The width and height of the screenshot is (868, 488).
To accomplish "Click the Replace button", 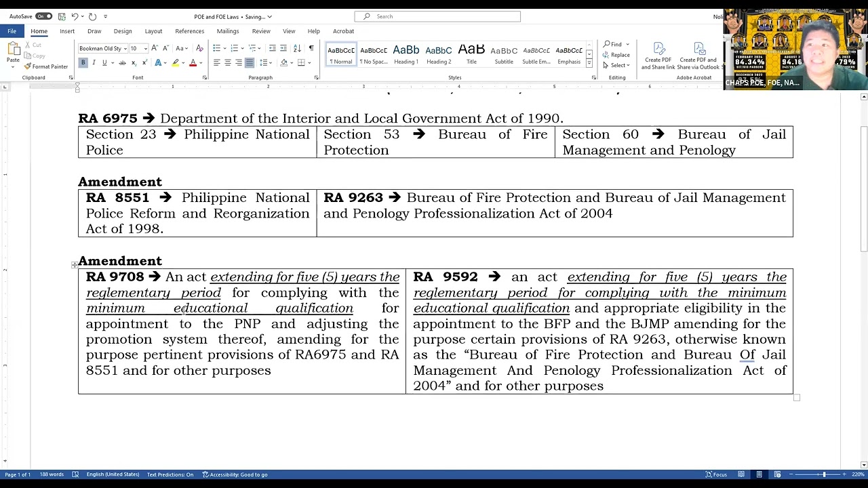I will click(x=616, y=55).
